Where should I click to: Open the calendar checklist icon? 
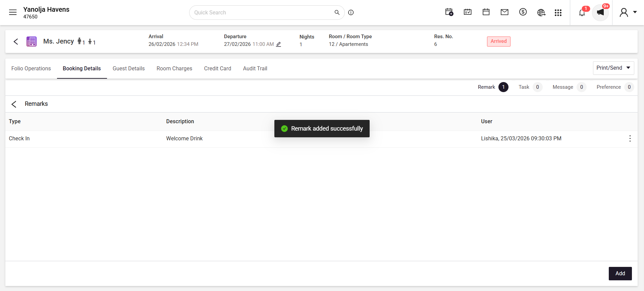pos(468,12)
